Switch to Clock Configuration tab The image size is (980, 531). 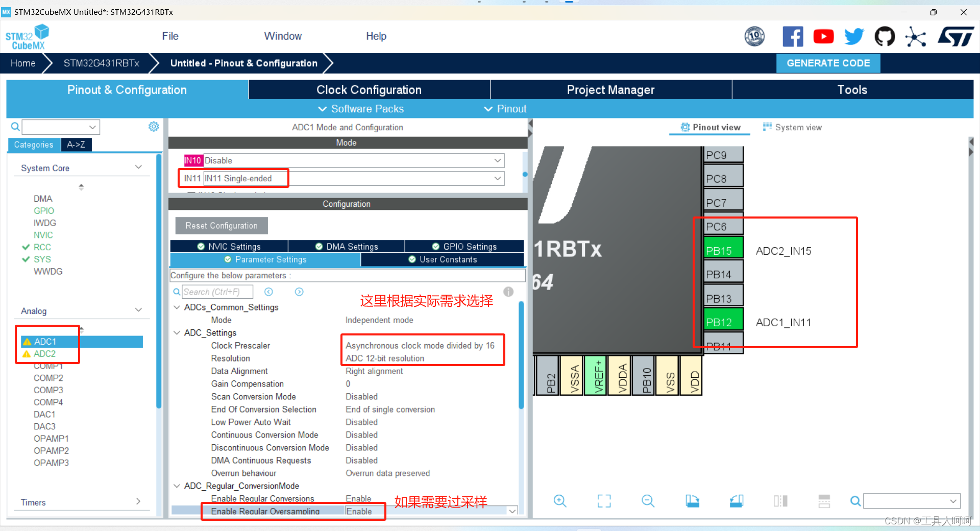[369, 90]
